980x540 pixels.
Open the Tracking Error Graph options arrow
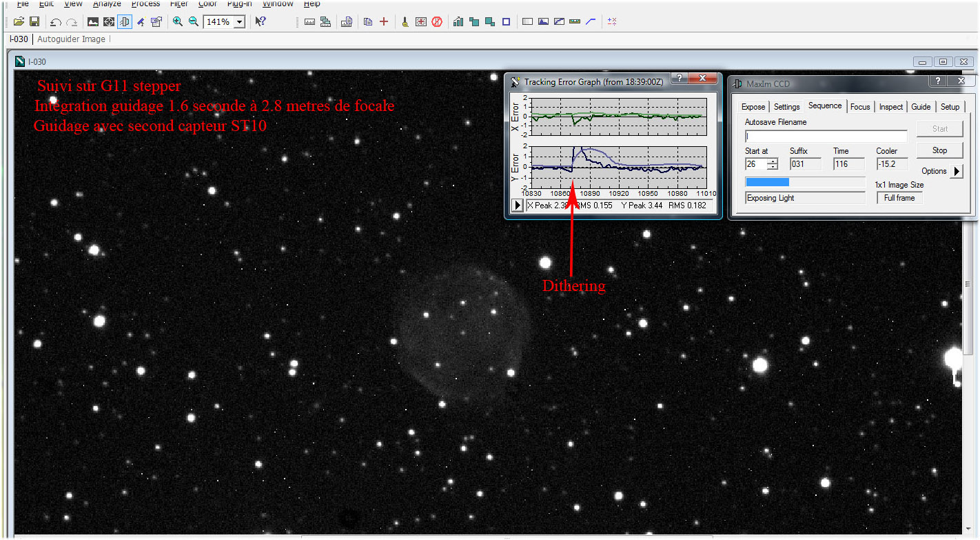[518, 206]
